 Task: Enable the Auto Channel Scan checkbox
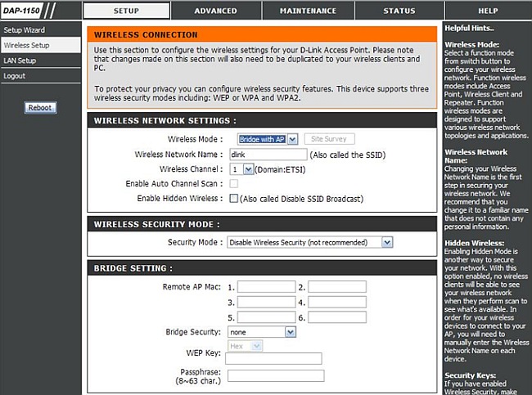[x=234, y=184]
